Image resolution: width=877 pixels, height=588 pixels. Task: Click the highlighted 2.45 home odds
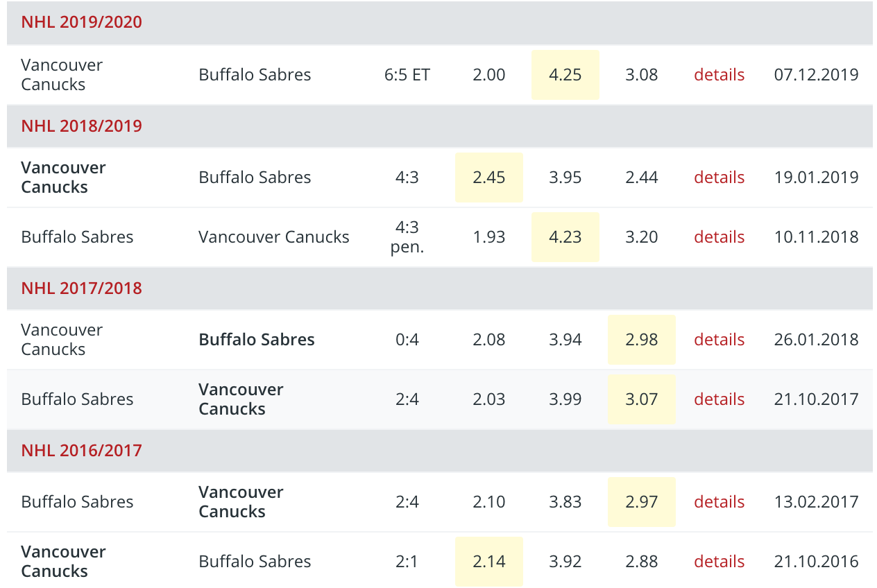click(x=488, y=178)
